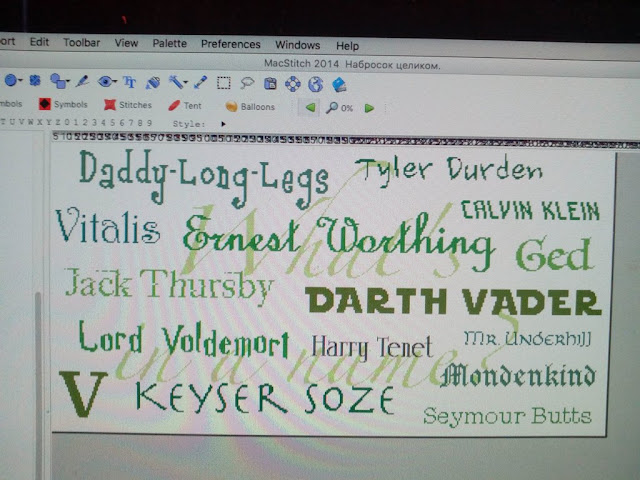Open the Help menu
This screenshot has height=480, width=640.
click(x=347, y=46)
